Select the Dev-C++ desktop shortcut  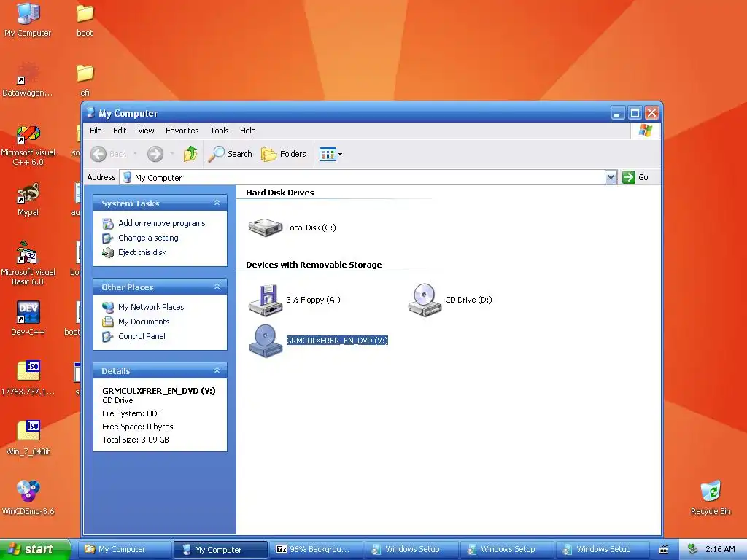pos(28,319)
